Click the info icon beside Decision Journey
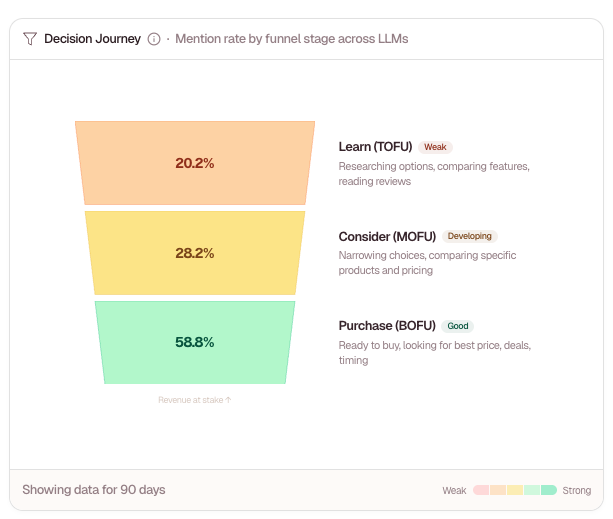The image size is (613, 519). tap(154, 39)
